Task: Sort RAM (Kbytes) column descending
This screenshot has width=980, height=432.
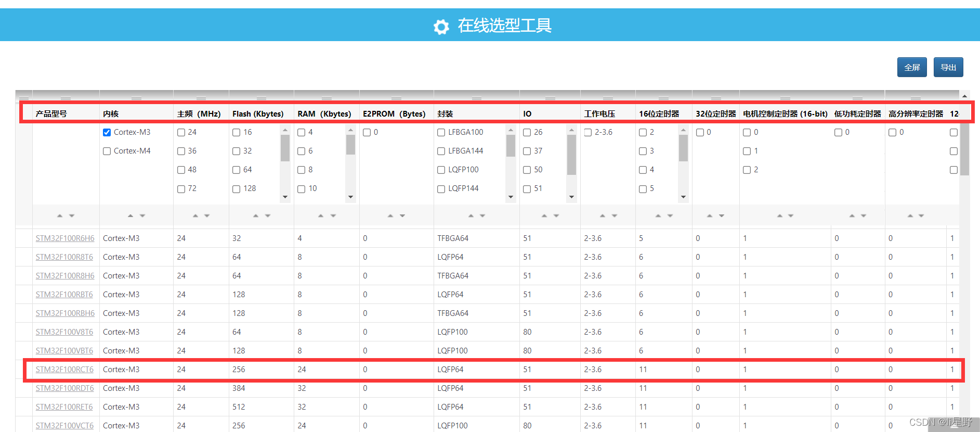Action: (x=333, y=215)
